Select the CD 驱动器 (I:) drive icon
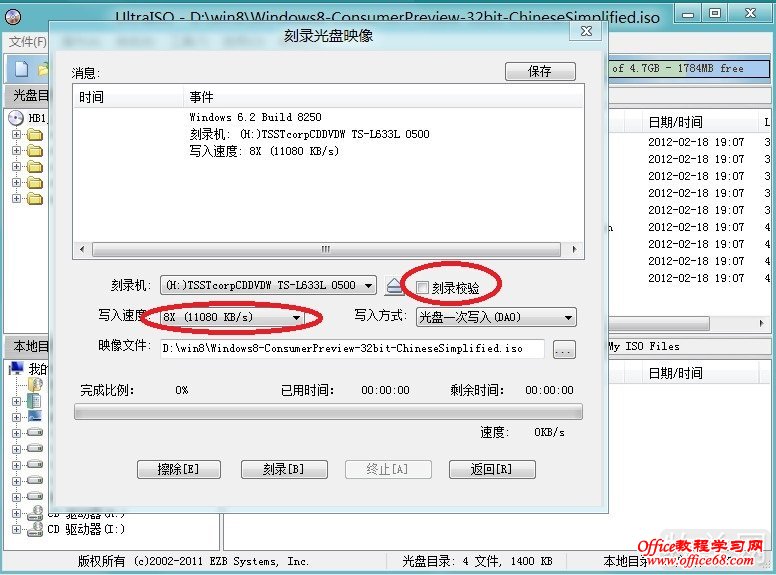Image resolution: width=776 pixels, height=575 pixels. pos(35,529)
